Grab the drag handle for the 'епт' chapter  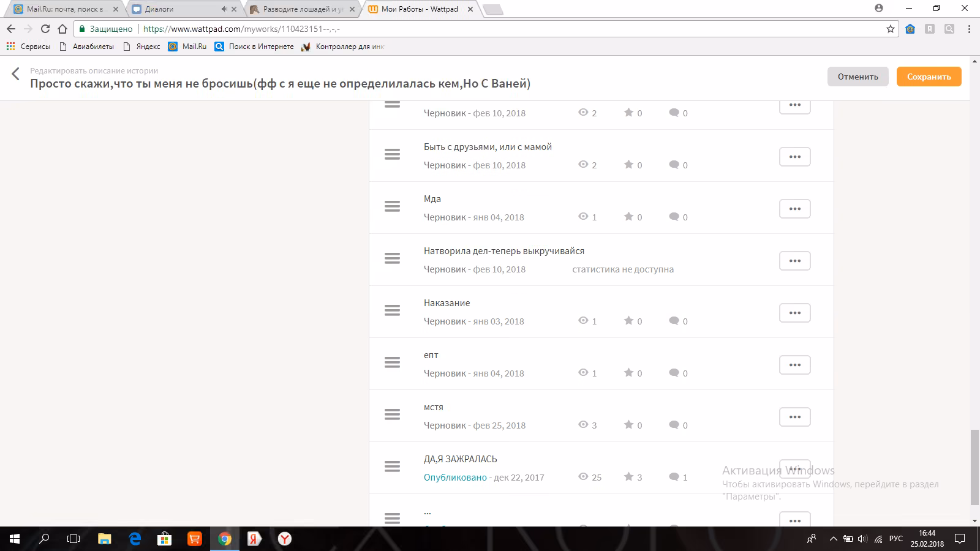click(x=392, y=362)
